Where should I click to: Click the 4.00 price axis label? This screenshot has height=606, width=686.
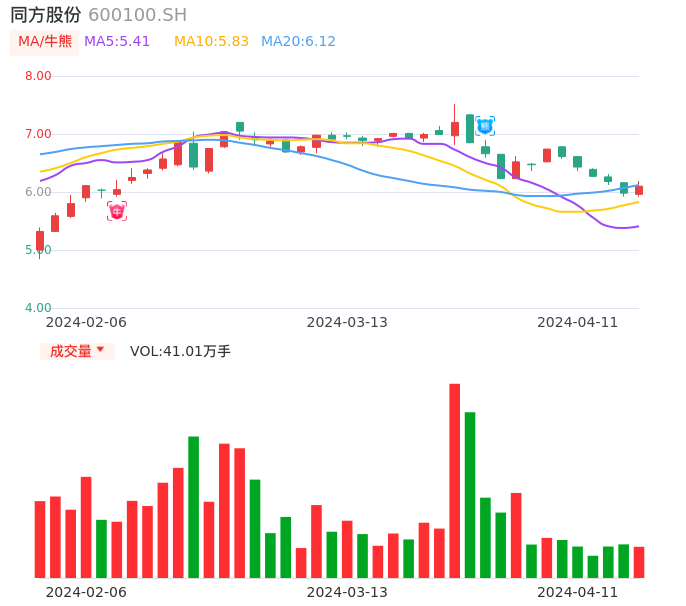coord(38,308)
